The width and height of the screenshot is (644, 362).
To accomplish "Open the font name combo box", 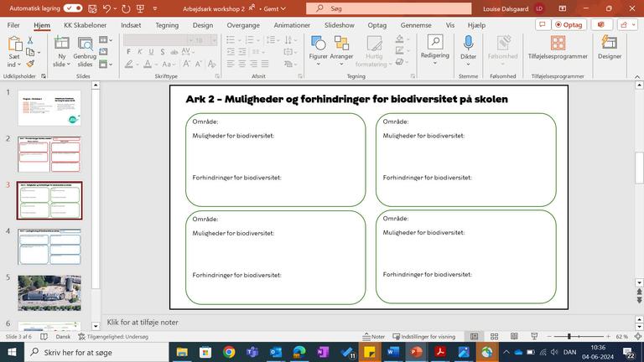I will click(158, 40).
